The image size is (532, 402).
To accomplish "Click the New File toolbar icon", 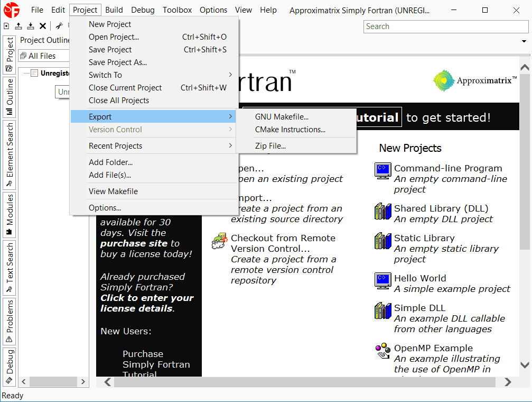I will (x=6, y=26).
